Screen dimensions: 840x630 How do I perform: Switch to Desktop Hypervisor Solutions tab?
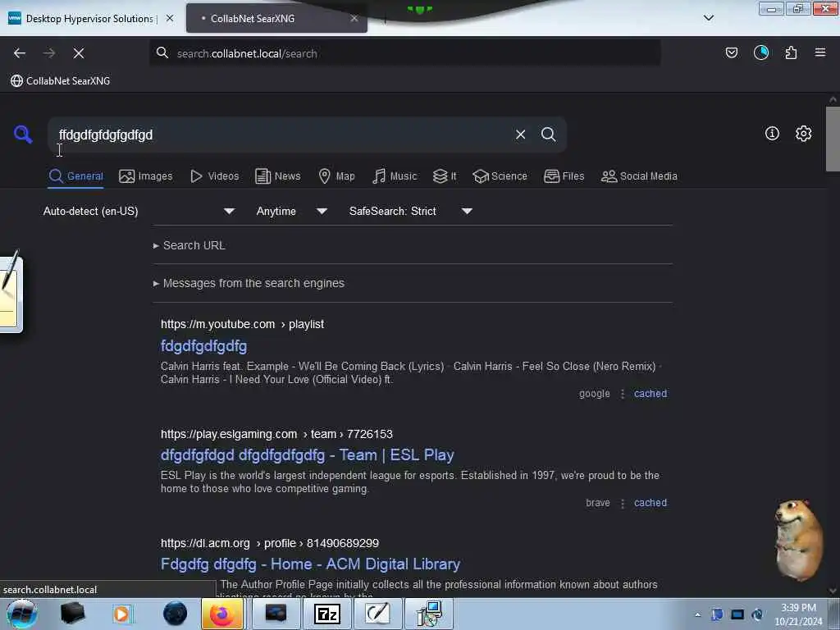tap(91, 18)
